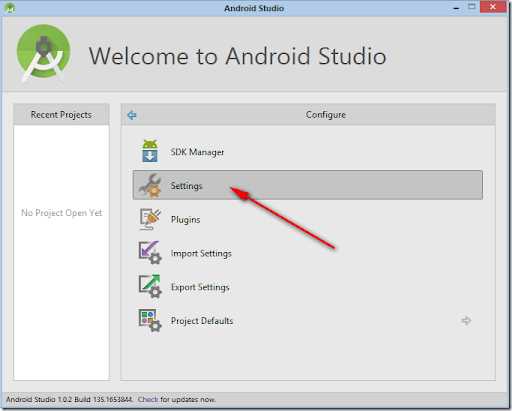This screenshot has height=411, width=512.
Task: Click the title bar Android Studio app icon
Action: point(10,8)
